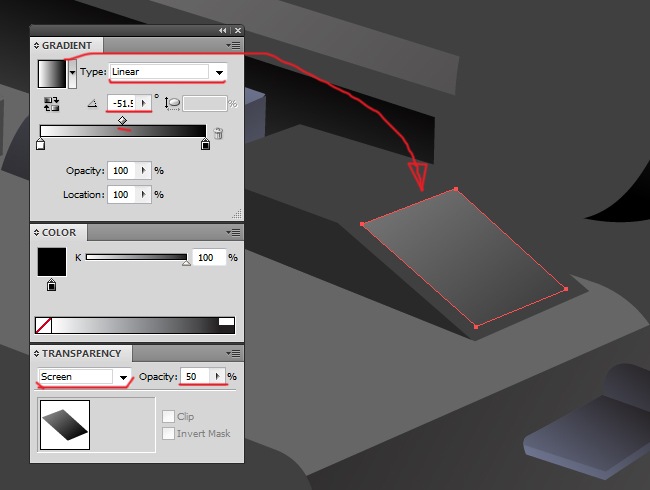Image resolution: width=650 pixels, height=490 pixels.
Task: Click the disabled aspect ratio field
Action: (205, 104)
